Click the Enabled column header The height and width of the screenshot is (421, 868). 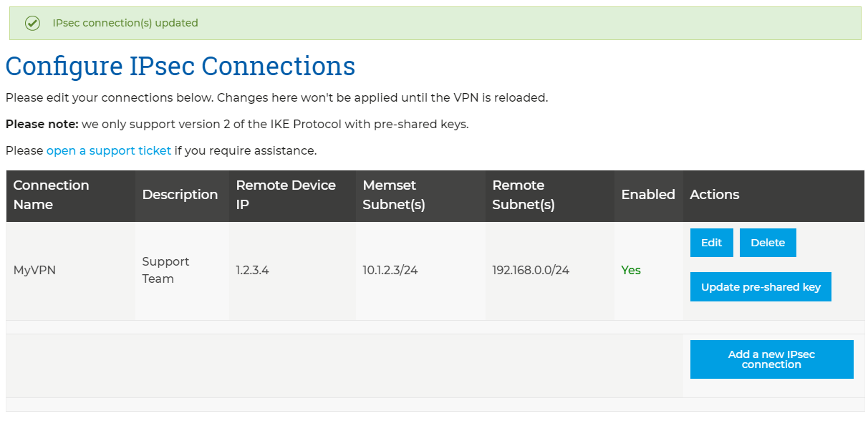pos(648,195)
